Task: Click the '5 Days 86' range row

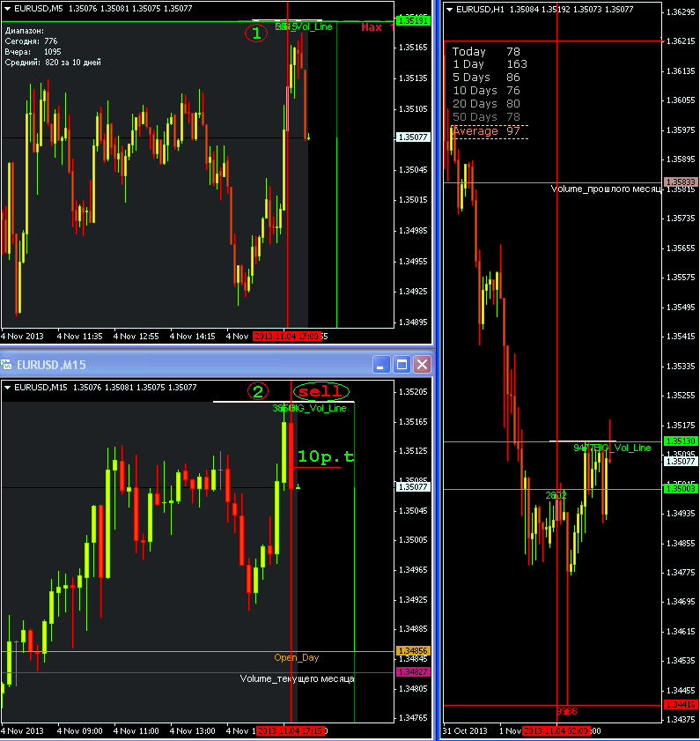Action: tap(486, 78)
